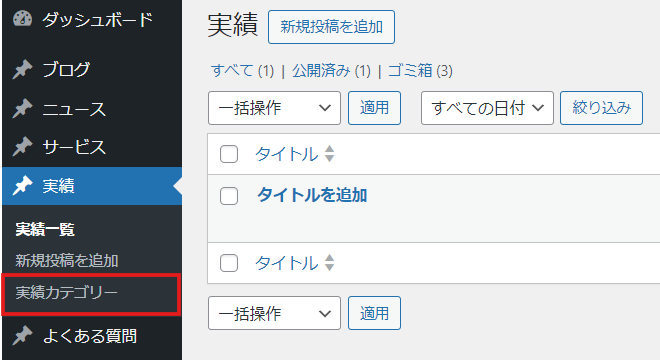Click the 新規投稿を追加 button next to heading
This screenshot has width=660, height=360.
pyautogui.click(x=332, y=27)
